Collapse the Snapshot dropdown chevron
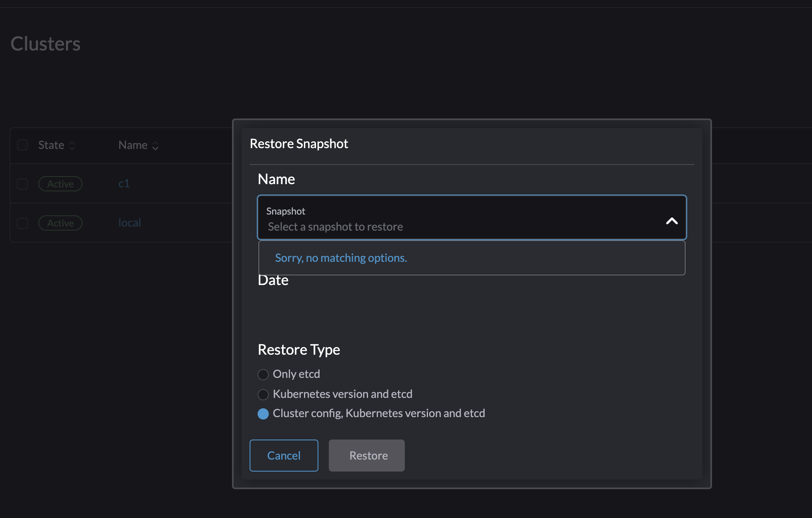 672,221
